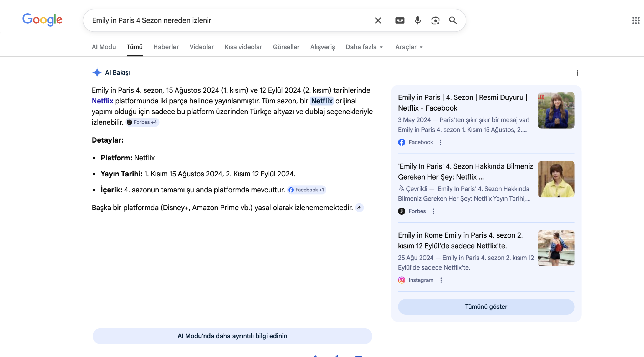The width and height of the screenshot is (644, 357).
Task: Expand the Facebook +1 source chip
Action: 307,190
